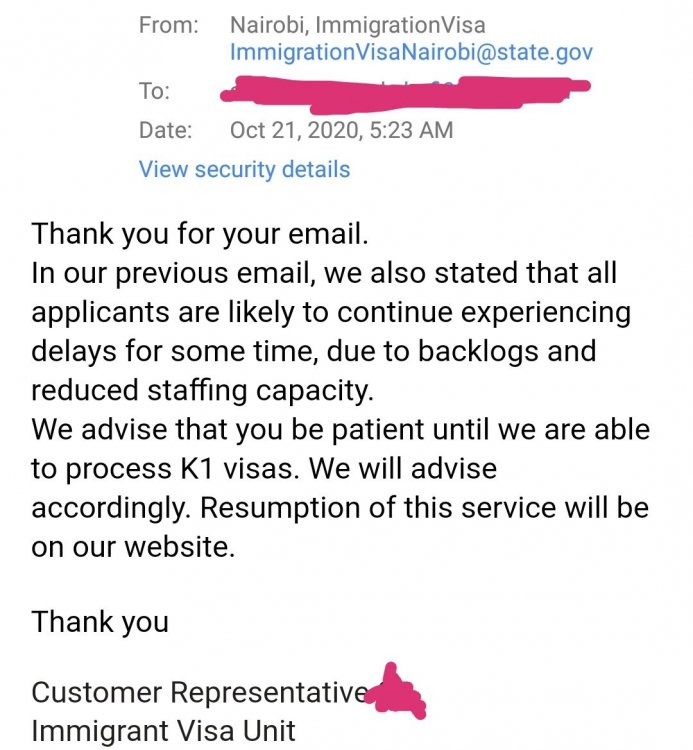
Task: Select the timestamp Oct 21, 2020, 5:23 AM
Action: 341,130
